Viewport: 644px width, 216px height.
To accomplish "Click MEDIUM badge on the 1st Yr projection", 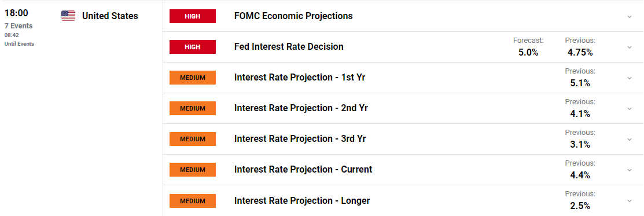I will (193, 78).
